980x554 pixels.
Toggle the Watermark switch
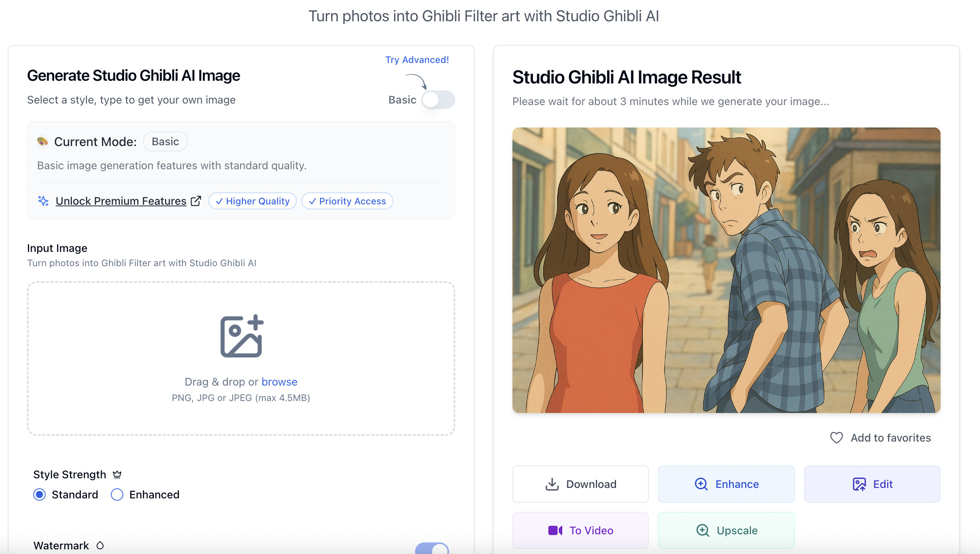[x=432, y=549]
